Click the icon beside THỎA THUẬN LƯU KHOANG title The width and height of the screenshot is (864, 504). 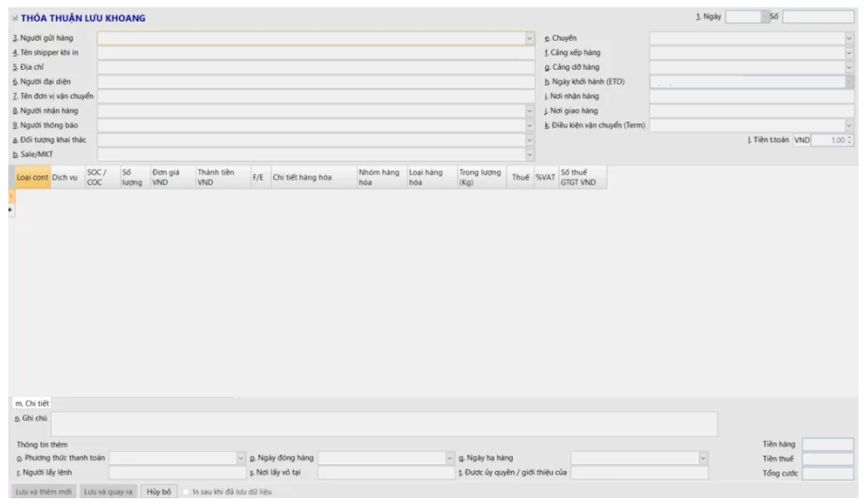click(14, 18)
